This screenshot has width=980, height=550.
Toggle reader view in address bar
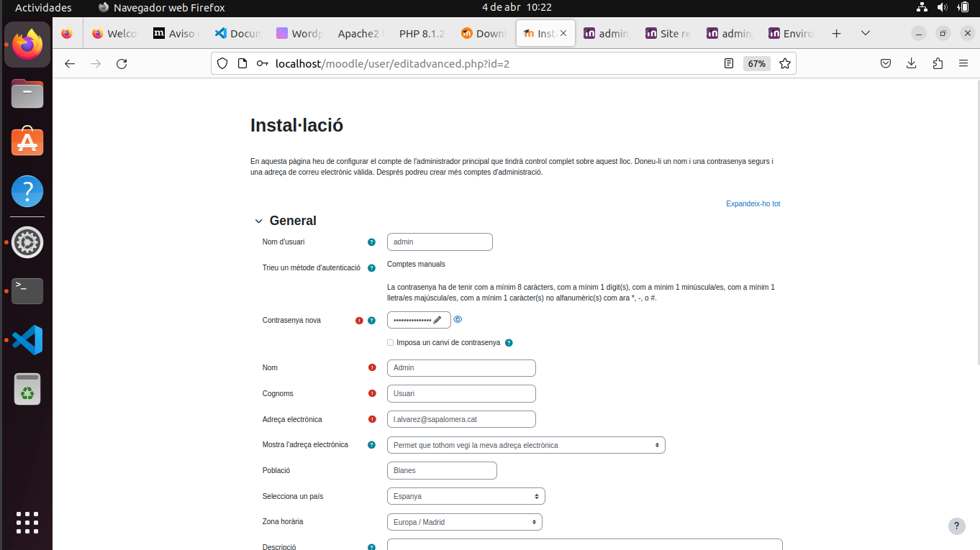click(x=729, y=63)
